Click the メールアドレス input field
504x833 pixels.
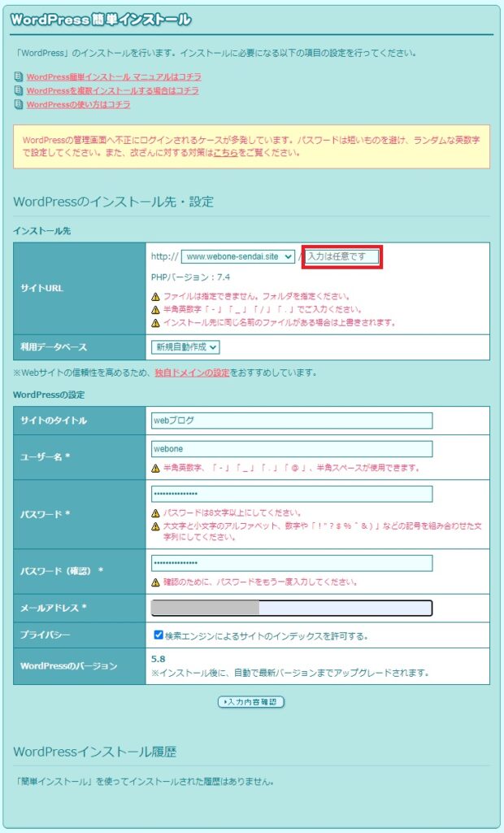pyautogui.click(x=292, y=608)
